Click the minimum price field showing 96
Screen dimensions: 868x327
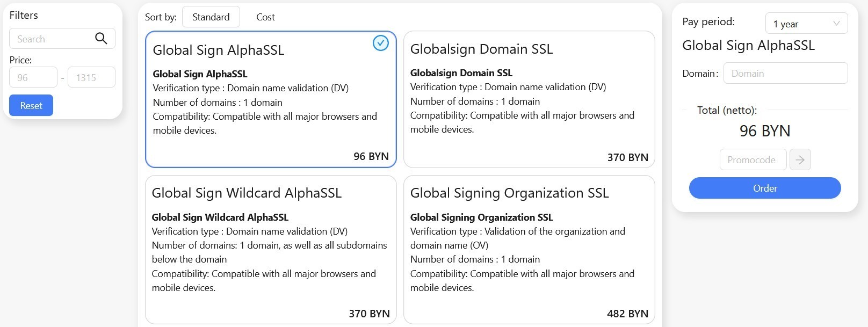pyautogui.click(x=33, y=77)
